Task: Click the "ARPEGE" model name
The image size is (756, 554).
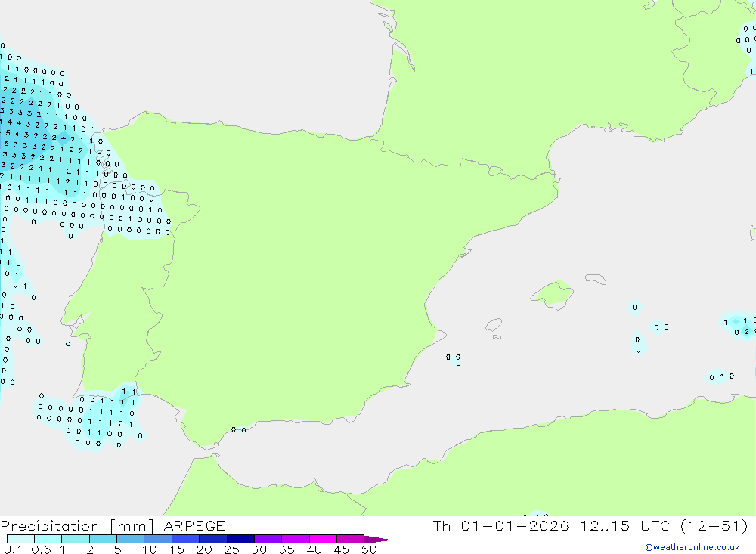Action: click(194, 525)
